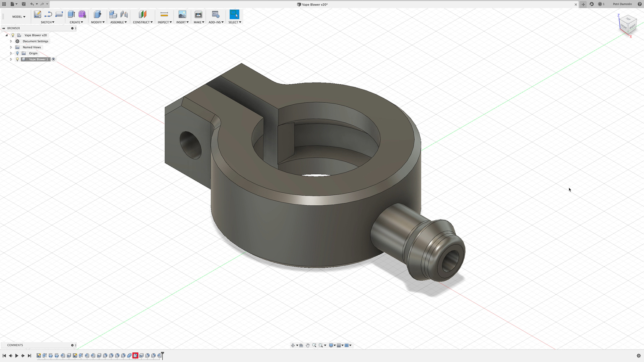Screen dimensions: 644x362
Task: Open the CONSTRUCT menu
Action: coord(143,22)
